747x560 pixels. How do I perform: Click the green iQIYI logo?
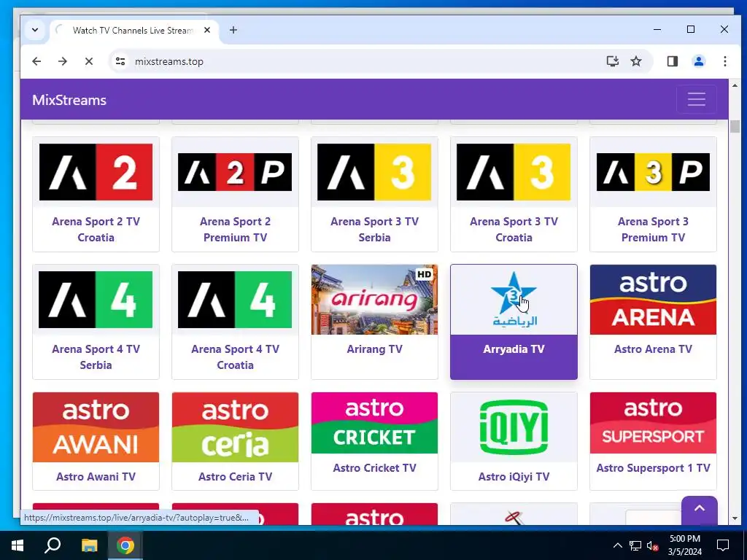tap(514, 427)
